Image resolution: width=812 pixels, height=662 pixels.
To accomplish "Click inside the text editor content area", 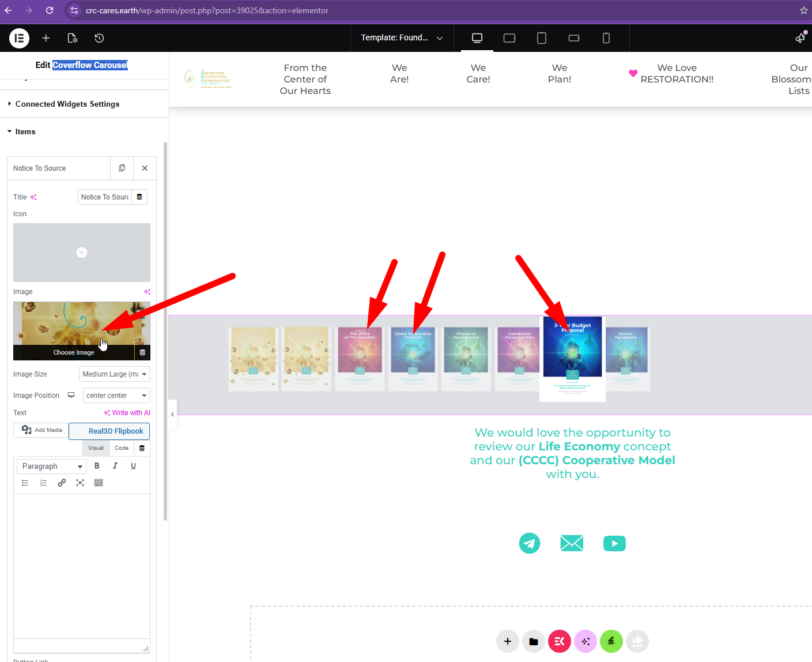I will pyautogui.click(x=82, y=566).
